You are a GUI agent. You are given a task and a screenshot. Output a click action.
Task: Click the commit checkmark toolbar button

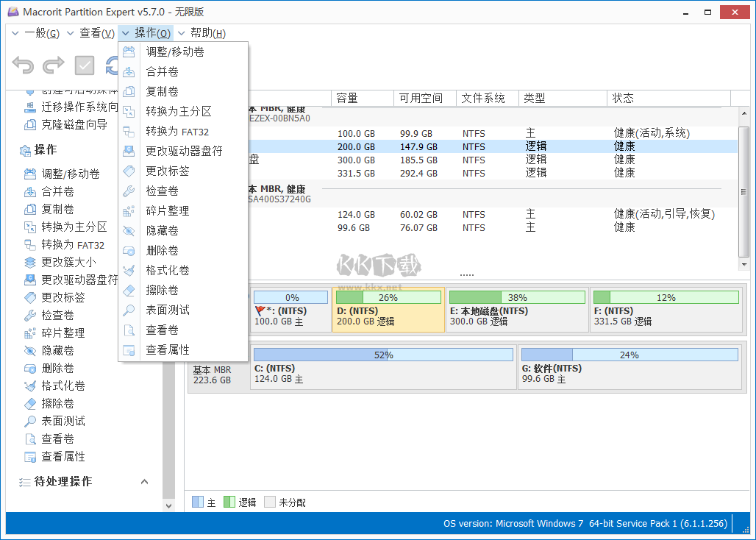84,65
